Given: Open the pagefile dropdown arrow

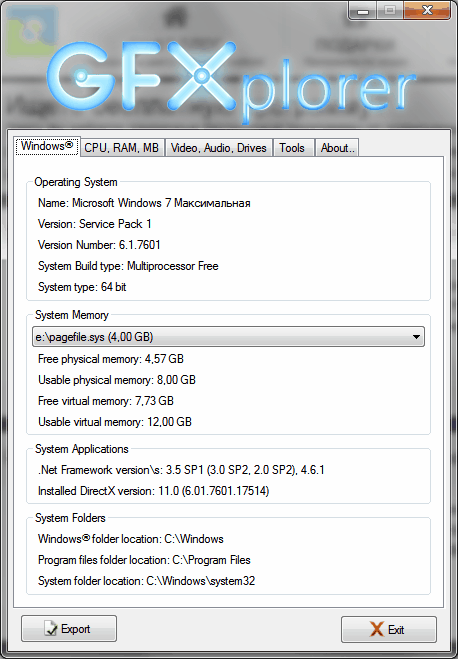Looking at the screenshot, I should pos(416,337).
